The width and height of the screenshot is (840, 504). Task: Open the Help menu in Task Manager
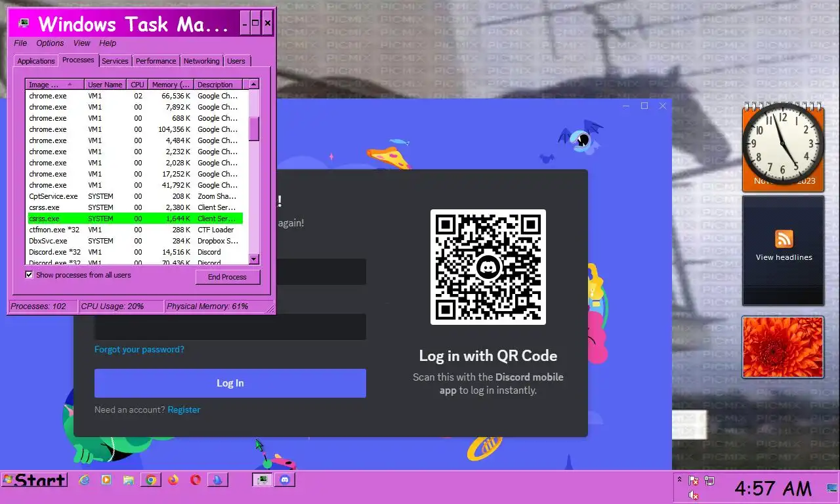pyautogui.click(x=108, y=43)
